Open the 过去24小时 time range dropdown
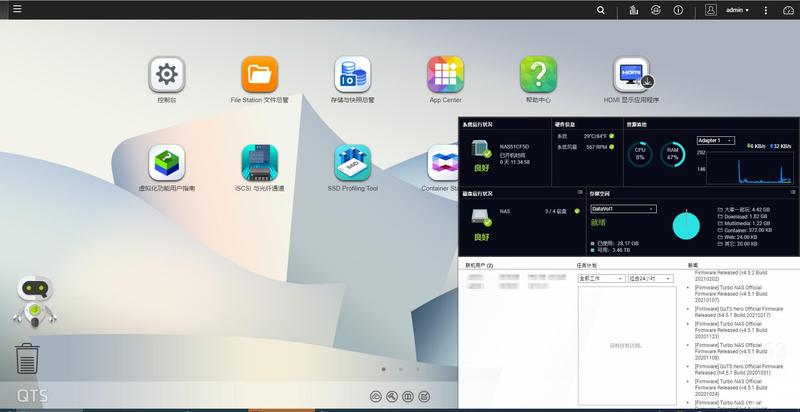The height and width of the screenshot is (412, 800). (651, 278)
